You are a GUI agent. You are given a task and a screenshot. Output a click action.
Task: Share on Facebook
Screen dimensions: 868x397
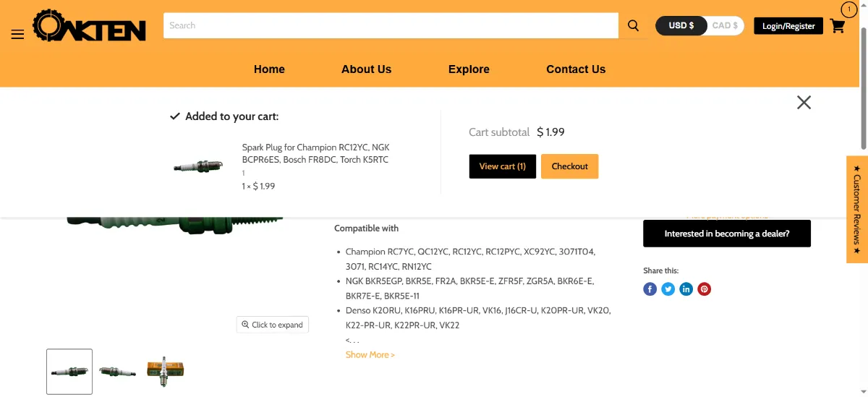650,289
